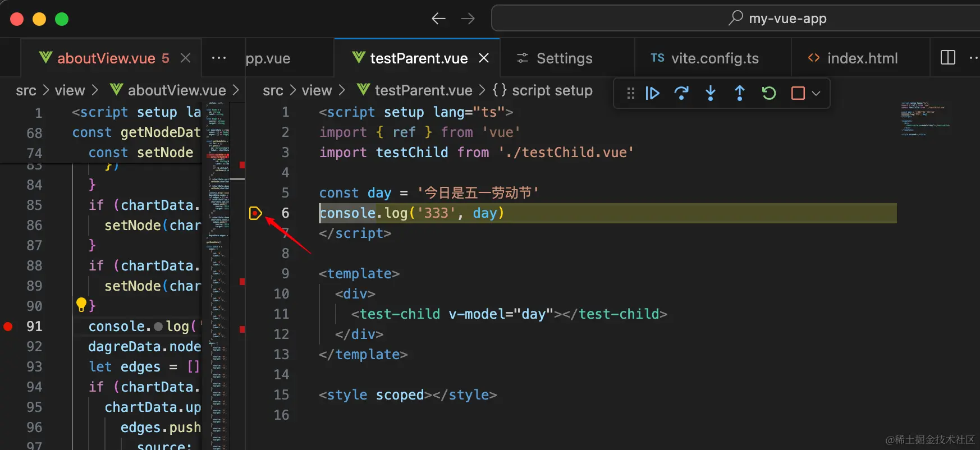Click the import testChild line

click(x=477, y=153)
